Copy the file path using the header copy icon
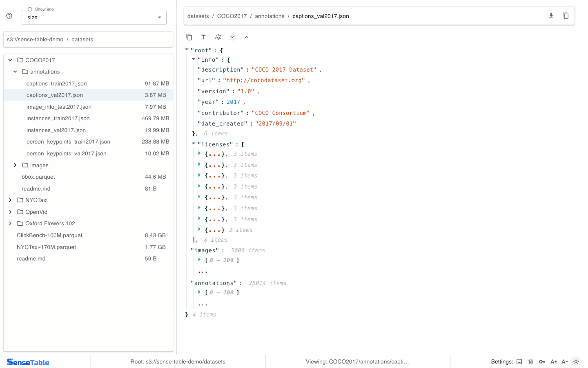 click(566, 16)
